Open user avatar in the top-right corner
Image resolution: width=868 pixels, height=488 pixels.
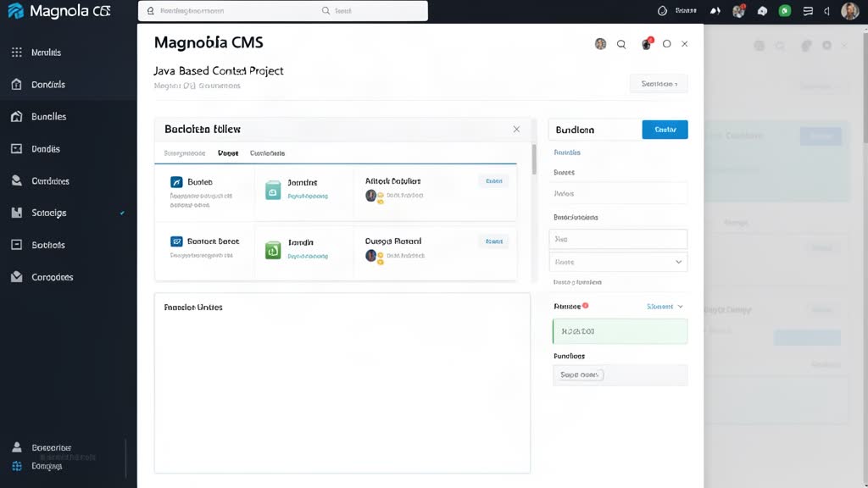pos(849,10)
